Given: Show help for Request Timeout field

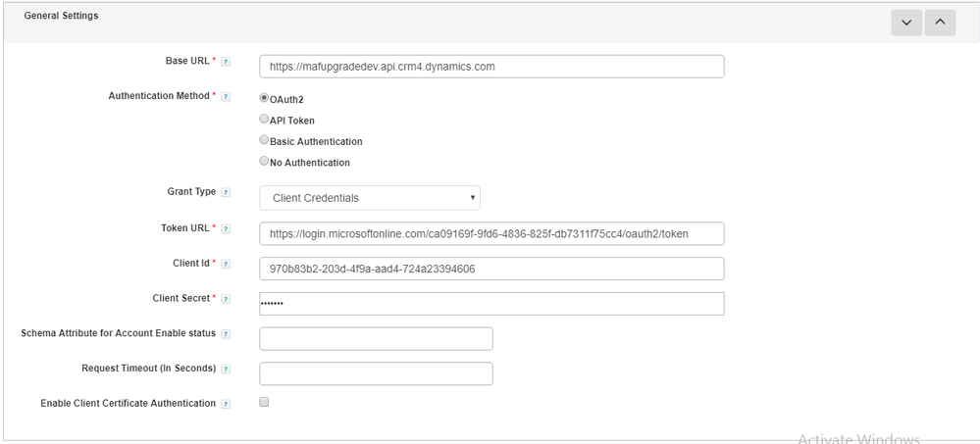Looking at the screenshot, I should (x=226, y=370).
